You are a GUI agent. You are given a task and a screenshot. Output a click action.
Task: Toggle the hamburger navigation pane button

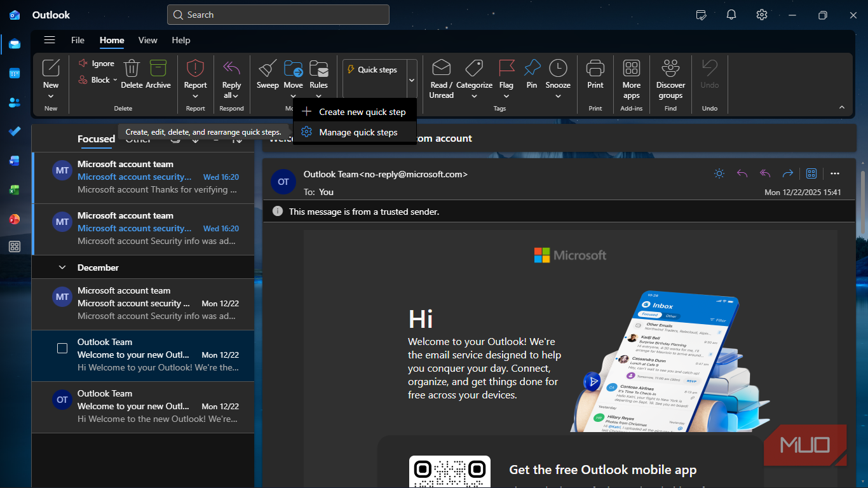pyautogui.click(x=50, y=40)
